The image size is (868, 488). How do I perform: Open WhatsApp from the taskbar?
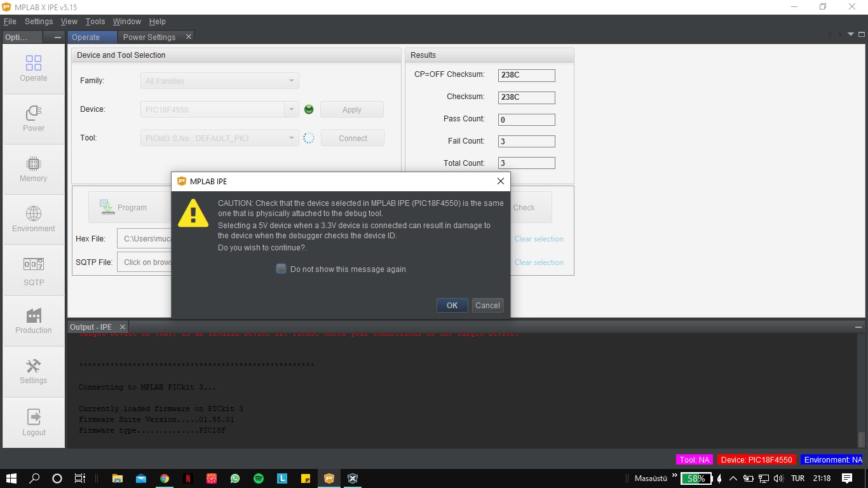tap(235, 478)
